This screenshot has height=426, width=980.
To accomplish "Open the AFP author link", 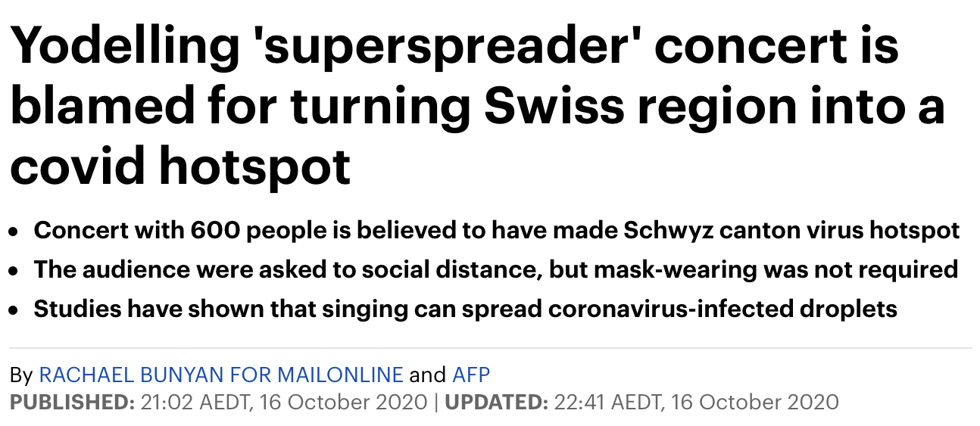I will (x=471, y=375).
